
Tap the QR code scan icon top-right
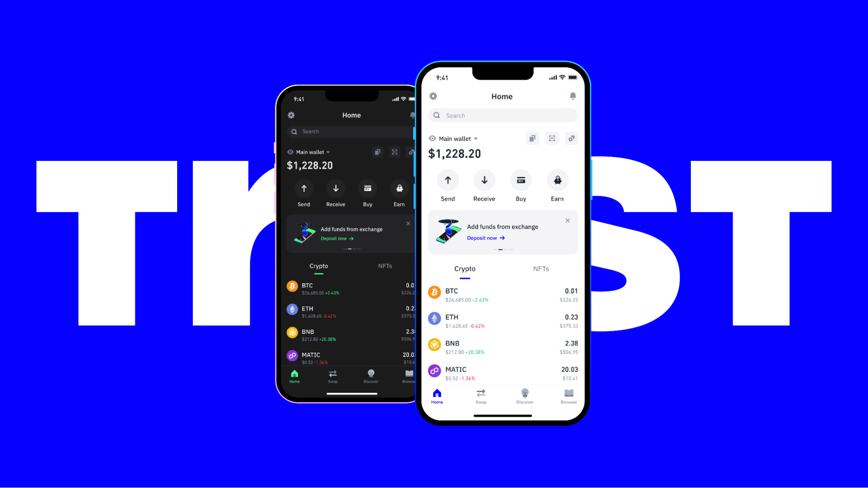click(552, 138)
